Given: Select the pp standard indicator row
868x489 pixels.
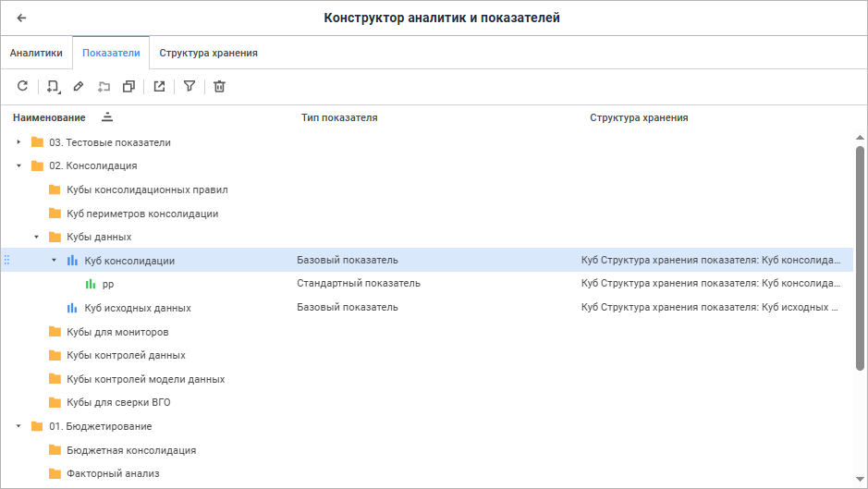Looking at the screenshot, I should 108,284.
